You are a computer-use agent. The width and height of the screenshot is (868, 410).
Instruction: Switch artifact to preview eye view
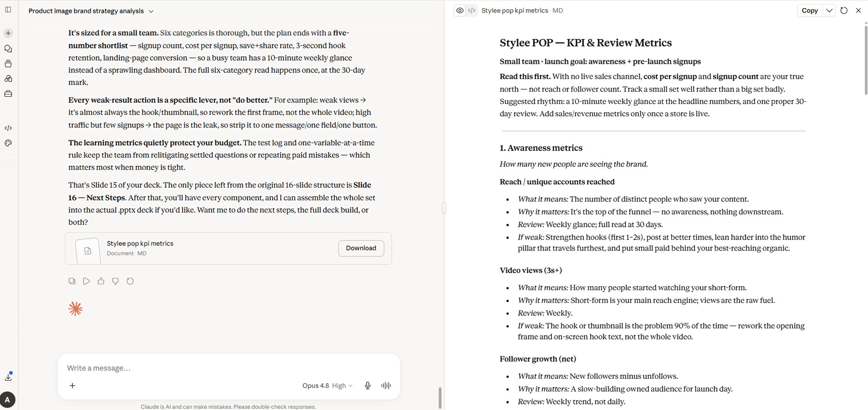(x=460, y=10)
